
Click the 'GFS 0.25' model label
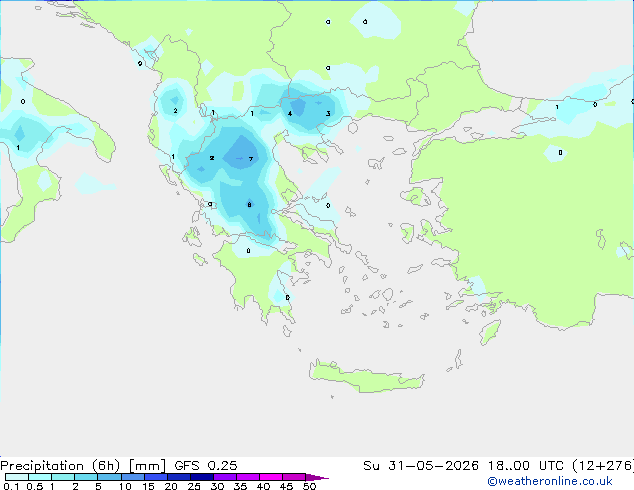coord(206,466)
